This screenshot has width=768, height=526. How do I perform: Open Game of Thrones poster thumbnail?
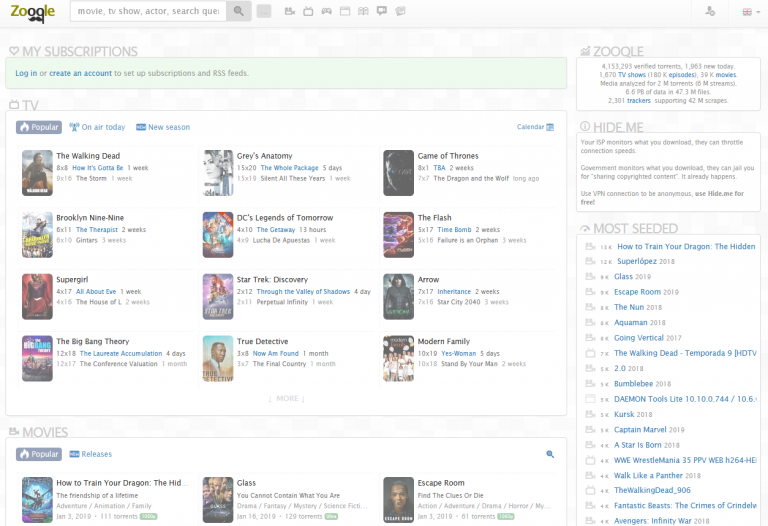click(398, 173)
